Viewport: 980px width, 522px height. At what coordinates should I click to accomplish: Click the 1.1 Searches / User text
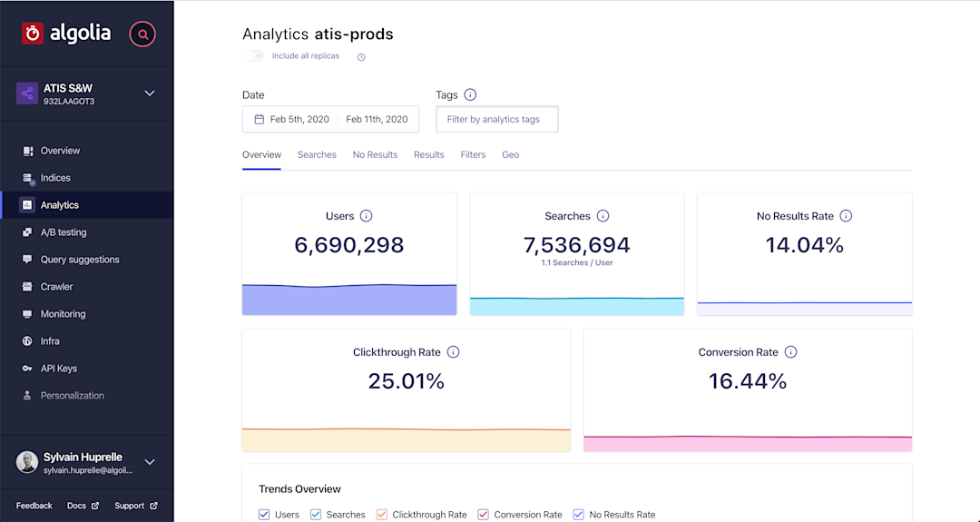577,263
